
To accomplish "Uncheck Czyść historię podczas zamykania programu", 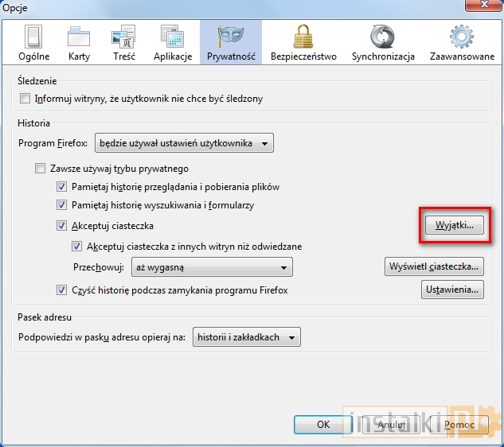I will coord(62,290).
